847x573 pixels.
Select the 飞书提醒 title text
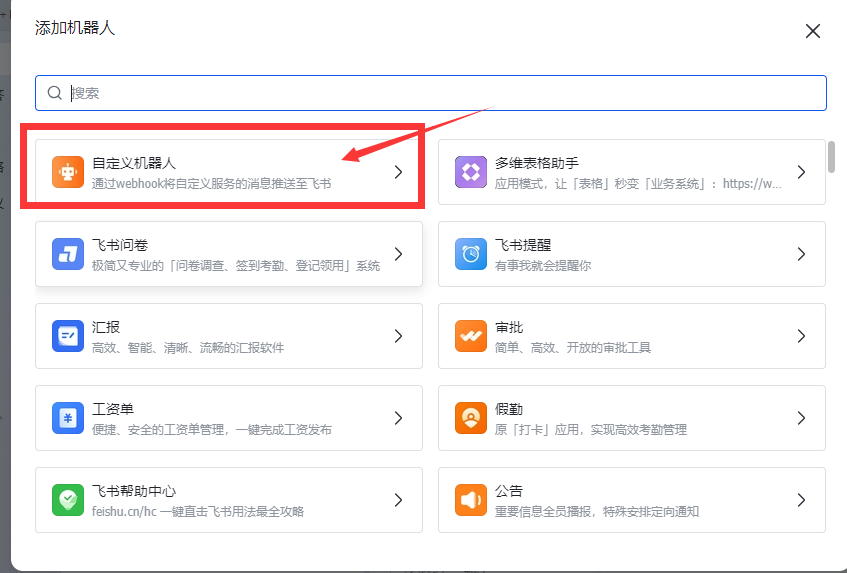(x=523, y=245)
